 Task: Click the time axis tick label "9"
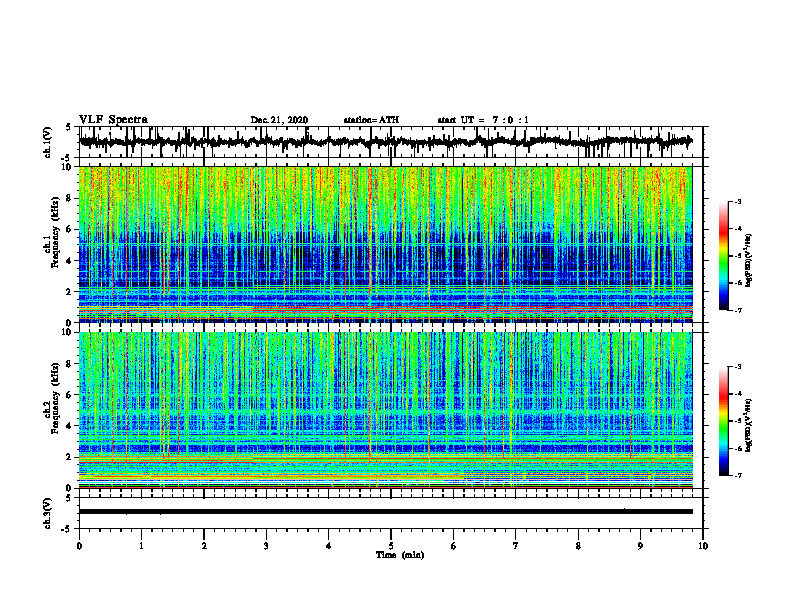click(640, 546)
